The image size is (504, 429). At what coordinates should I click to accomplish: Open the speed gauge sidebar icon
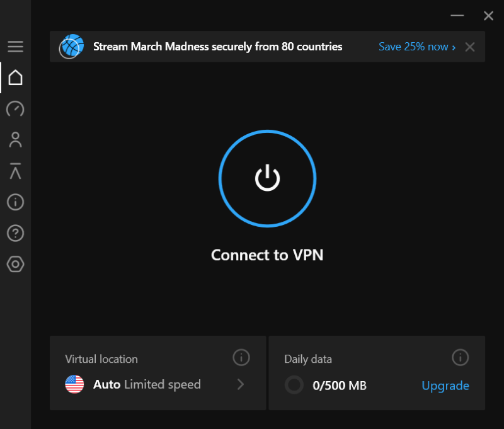pos(15,108)
